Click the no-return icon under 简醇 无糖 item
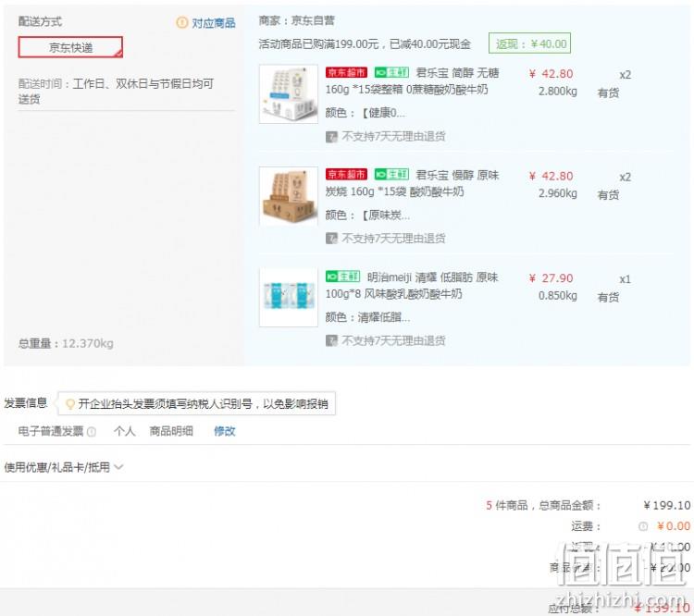 pyautogui.click(x=331, y=137)
